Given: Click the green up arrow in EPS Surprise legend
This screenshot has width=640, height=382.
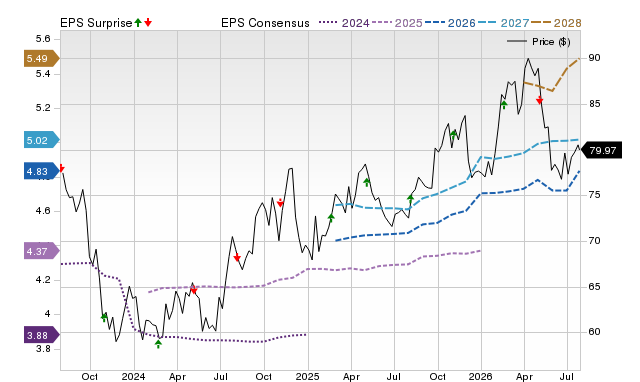Looking at the screenshot, I should point(138,22).
